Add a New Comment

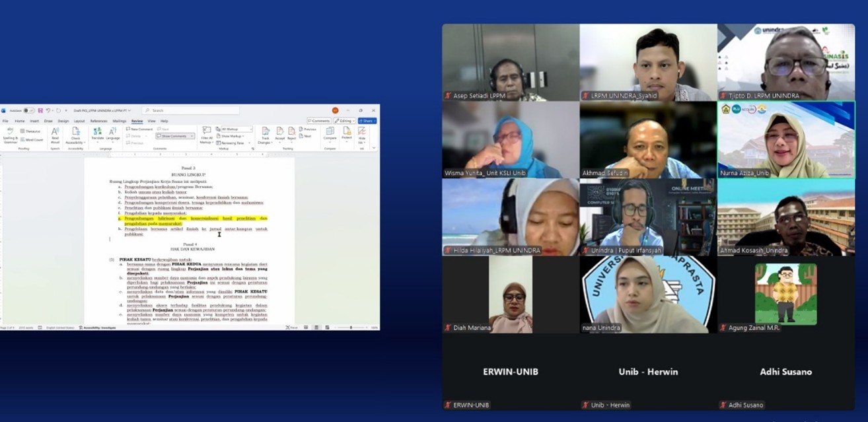140,129
